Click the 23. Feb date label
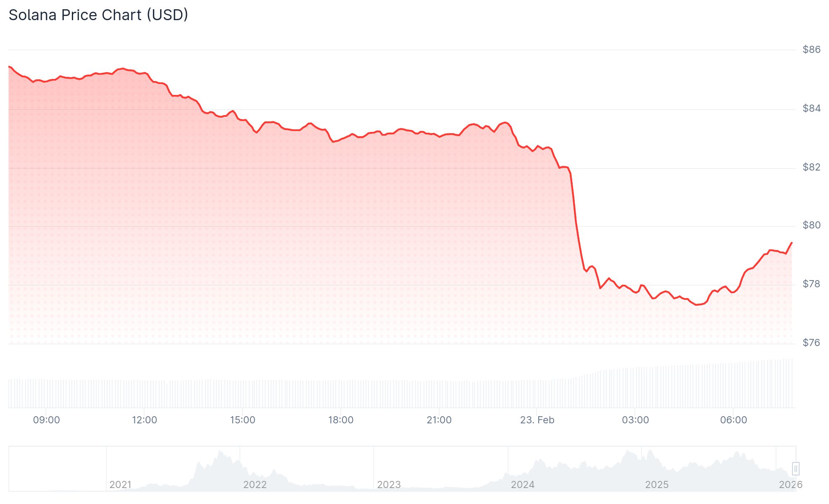The width and height of the screenshot is (829, 504). pos(537,420)
